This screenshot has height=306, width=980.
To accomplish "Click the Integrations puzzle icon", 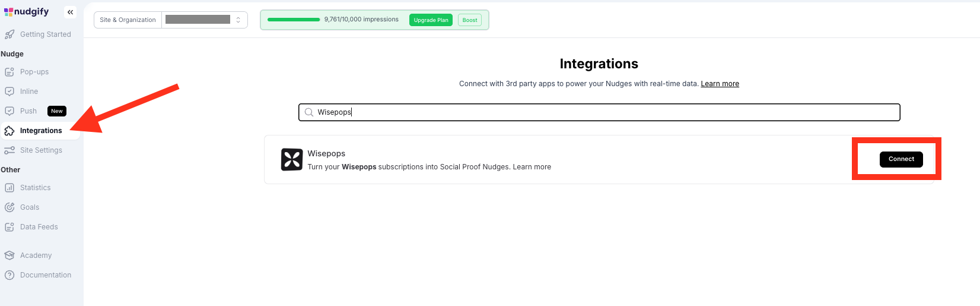I will [x=9, y=131].
